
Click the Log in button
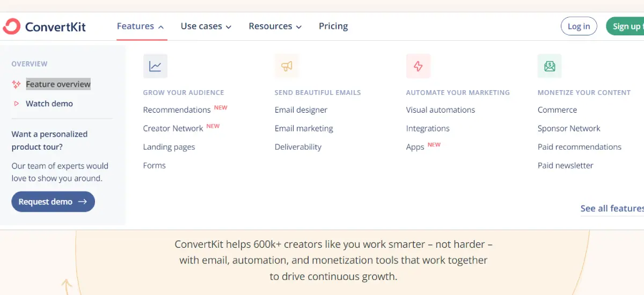pos(579,26)
